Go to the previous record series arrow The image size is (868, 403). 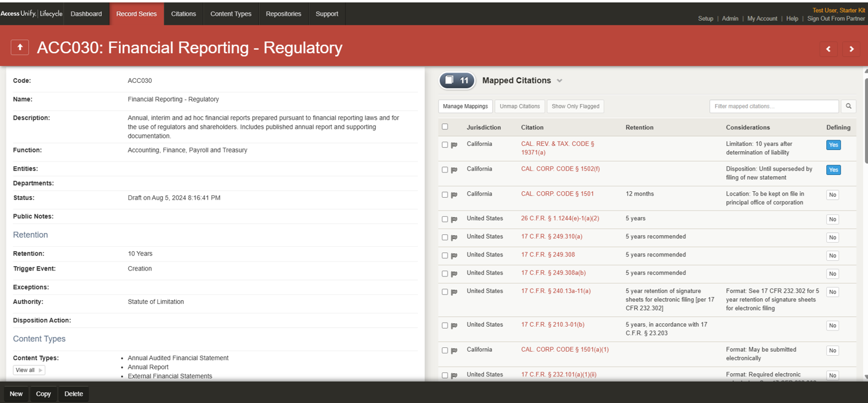(828, 49)
